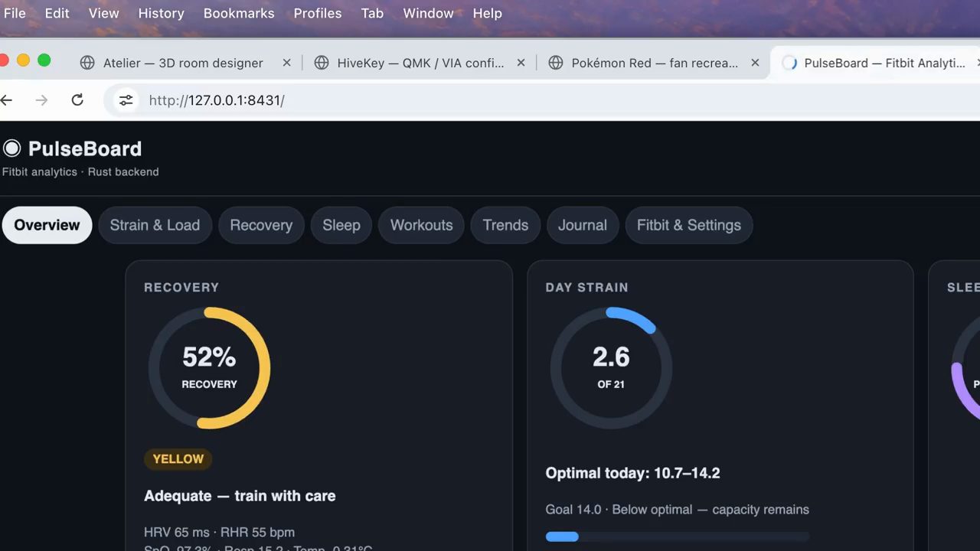Click the 52% recovery ring gauge
The width and height of the screenshot is (980, 551).
(x=209, y=368)
